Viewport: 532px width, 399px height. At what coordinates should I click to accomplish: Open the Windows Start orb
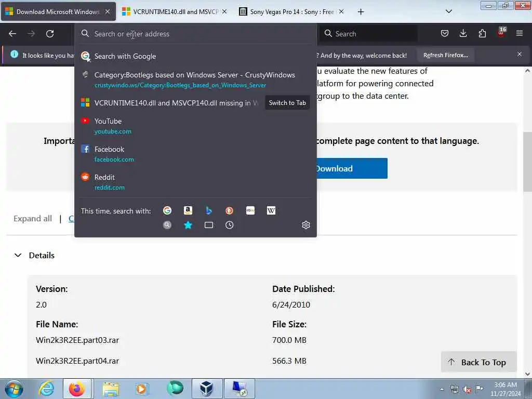[x=14, y=389]
